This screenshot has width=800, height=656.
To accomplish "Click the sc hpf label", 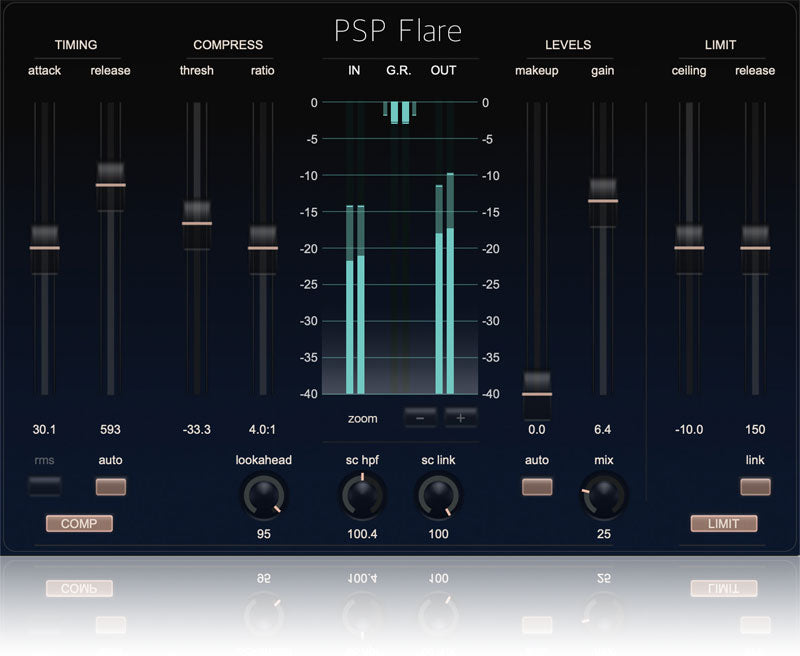I will pyautogui.click(x=362, y=460).
